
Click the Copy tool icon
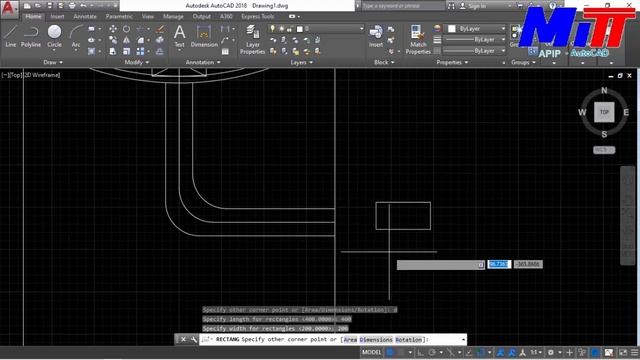click(113, 40)
